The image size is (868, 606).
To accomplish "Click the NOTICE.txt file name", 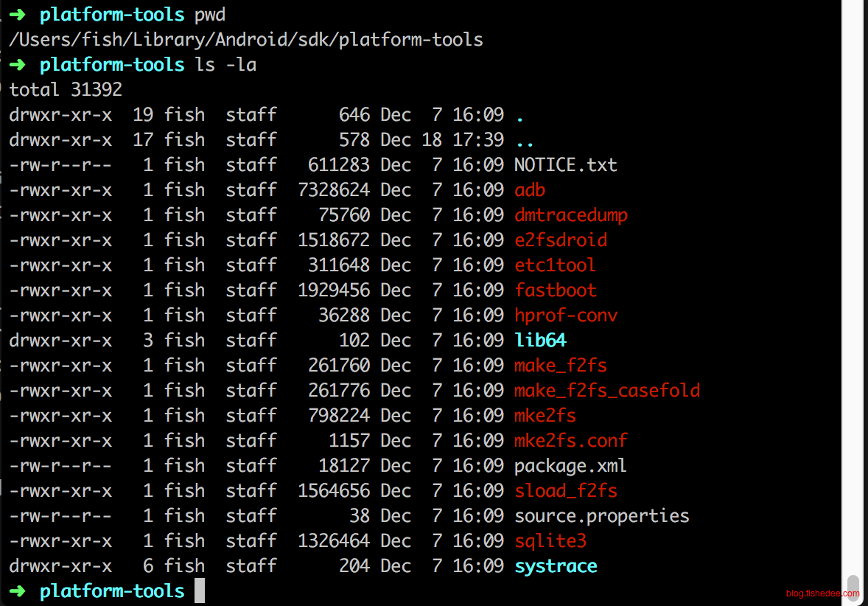I will point(565,165).
